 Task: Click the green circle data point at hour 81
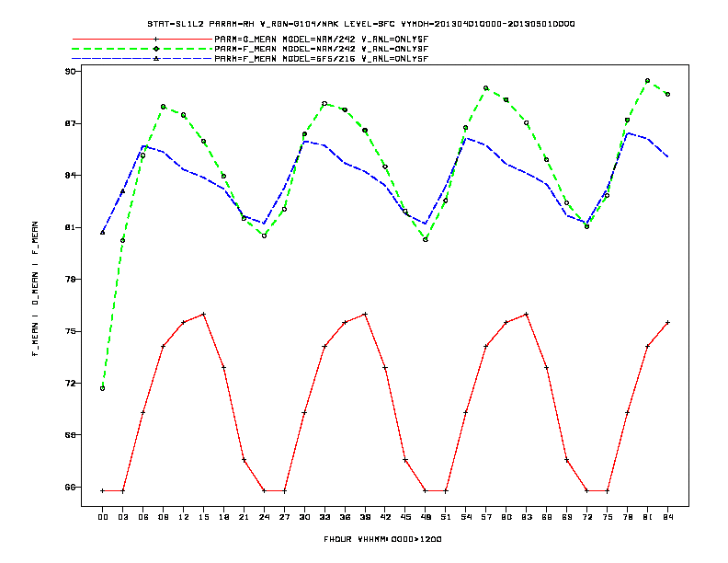tap(648, 81)
